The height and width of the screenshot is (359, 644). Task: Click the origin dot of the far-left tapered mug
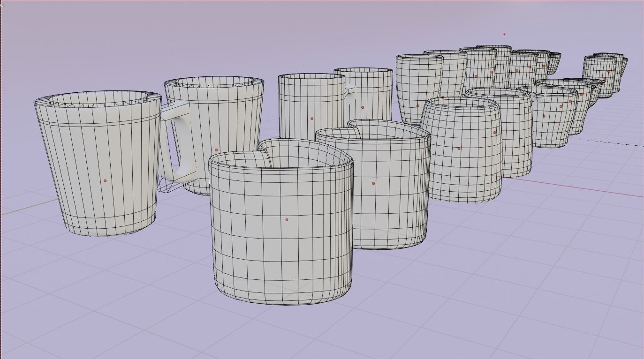point(105,181)
